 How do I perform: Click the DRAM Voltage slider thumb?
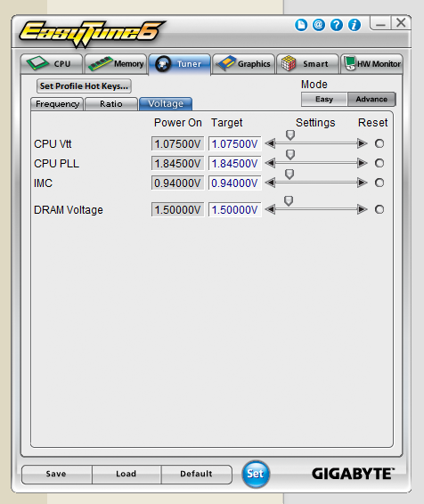point(289,201)
